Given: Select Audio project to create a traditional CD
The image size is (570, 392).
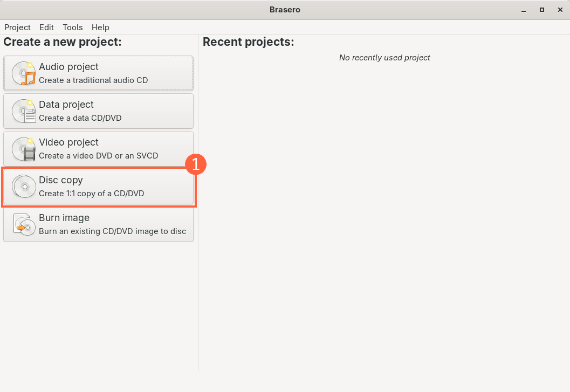Looking at the screenshot, I should 98,73.
